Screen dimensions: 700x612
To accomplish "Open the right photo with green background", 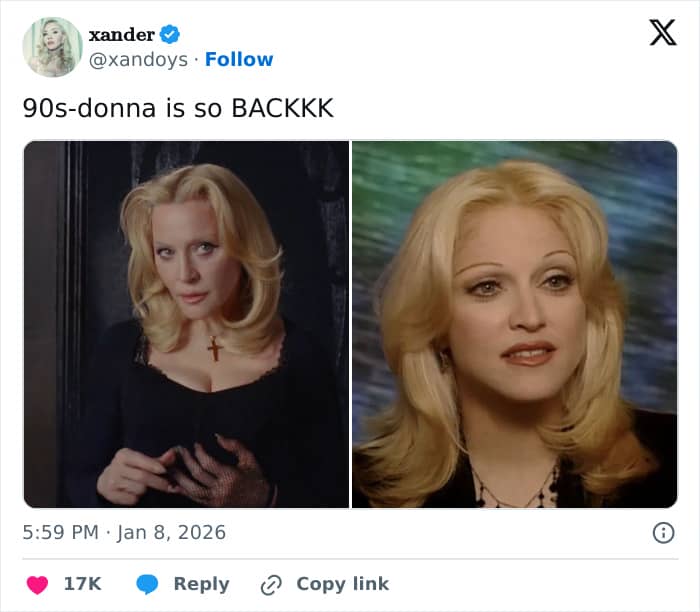I will tap(514, 324).
